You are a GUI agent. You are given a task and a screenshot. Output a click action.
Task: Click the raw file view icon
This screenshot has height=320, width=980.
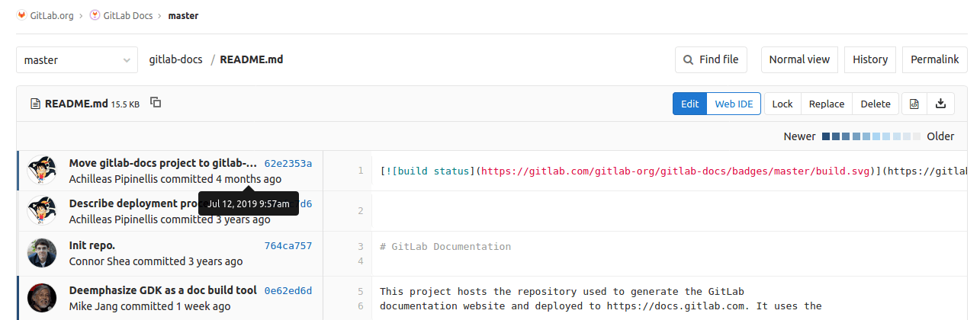click(914, 104)
